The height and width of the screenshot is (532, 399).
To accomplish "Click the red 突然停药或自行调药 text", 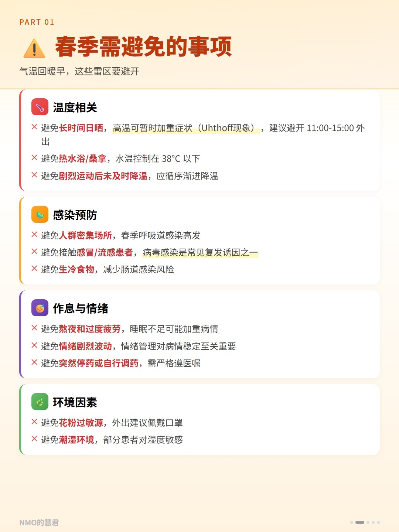I will tap(99, 364).
